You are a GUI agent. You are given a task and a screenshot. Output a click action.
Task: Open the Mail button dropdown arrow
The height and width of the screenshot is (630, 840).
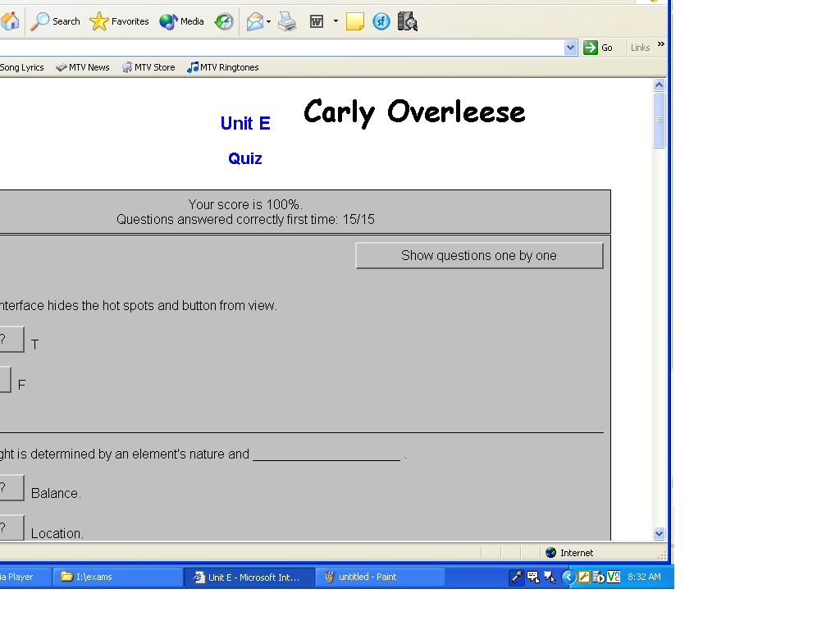point(268,21)
